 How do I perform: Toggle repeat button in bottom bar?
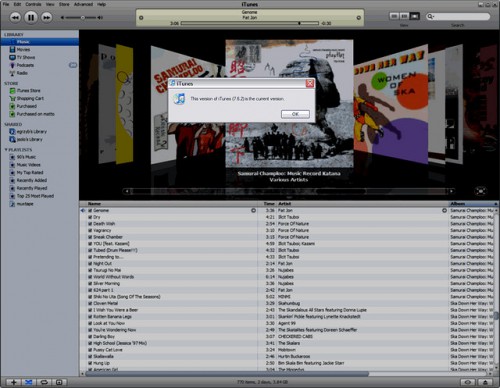point(44,382)
